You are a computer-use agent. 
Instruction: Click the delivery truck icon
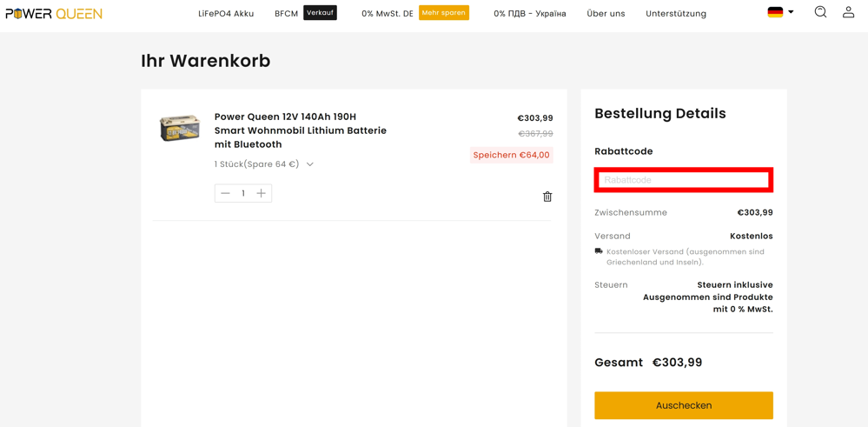click(x=599, y=250)
